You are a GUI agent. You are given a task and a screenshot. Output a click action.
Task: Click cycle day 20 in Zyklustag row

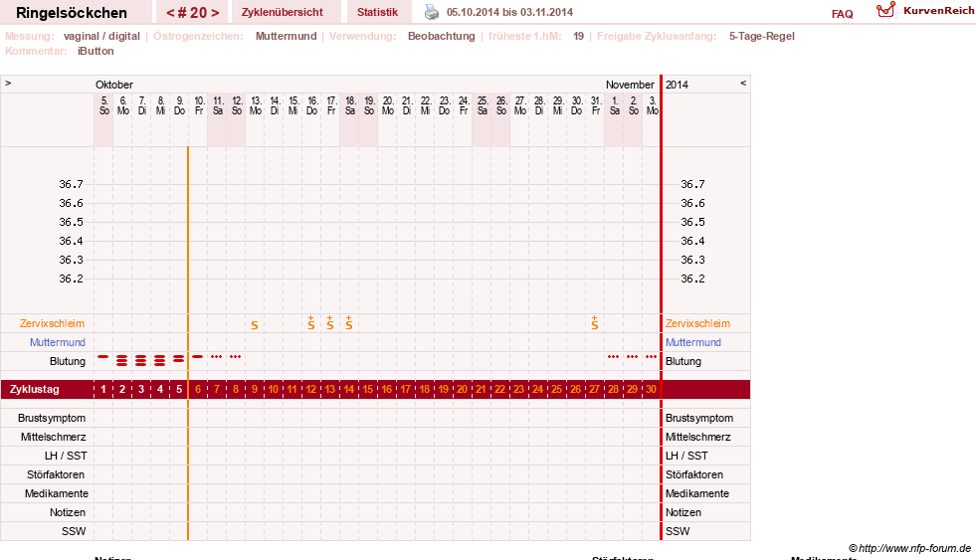click(462, 390)
